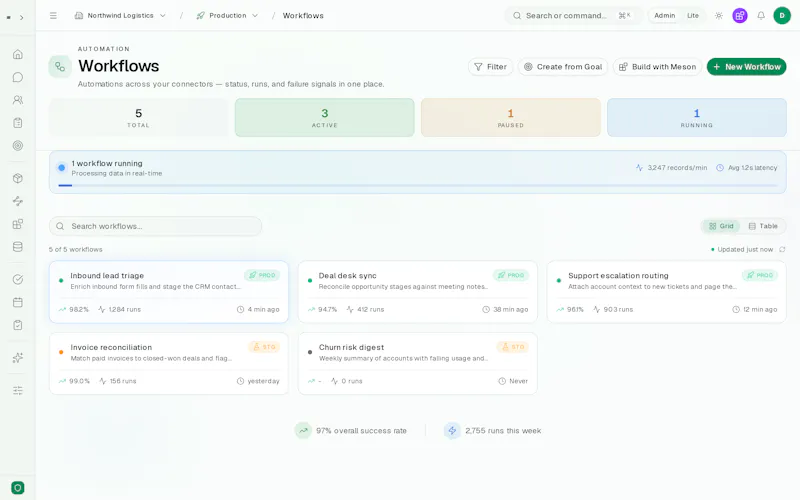Screen dimensions: 800x500
Task: Open the chat bubble icon in sidebar
Action: [x=18, y=77]
